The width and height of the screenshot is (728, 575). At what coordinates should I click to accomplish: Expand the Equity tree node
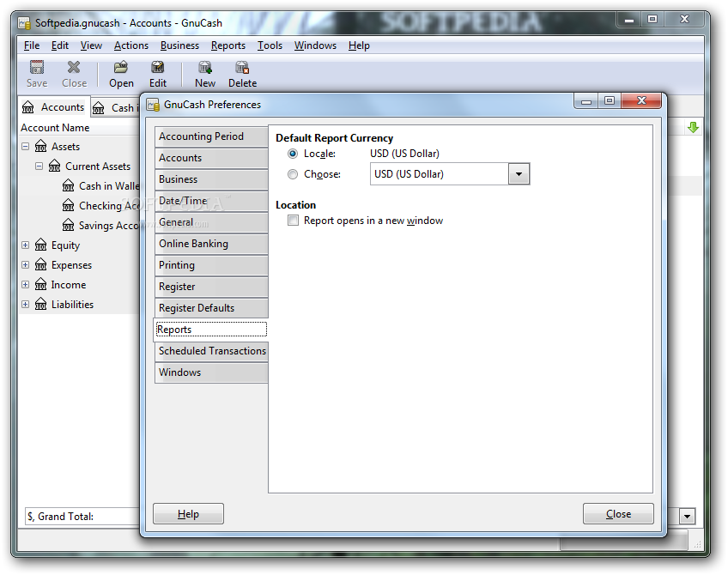point(26,245)
